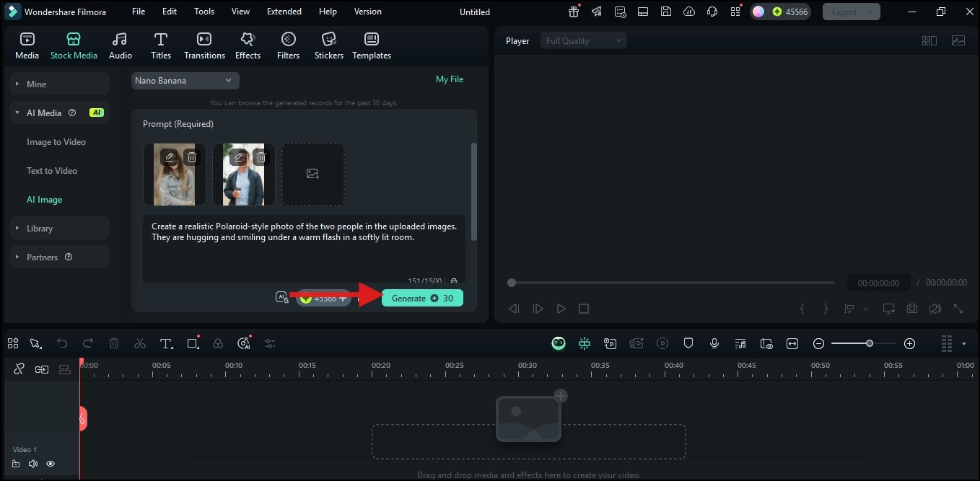Screen dimensions: 980x481
Task: Switch to the Audio tab
Action: pyautogui.click(x=121, y=45)
